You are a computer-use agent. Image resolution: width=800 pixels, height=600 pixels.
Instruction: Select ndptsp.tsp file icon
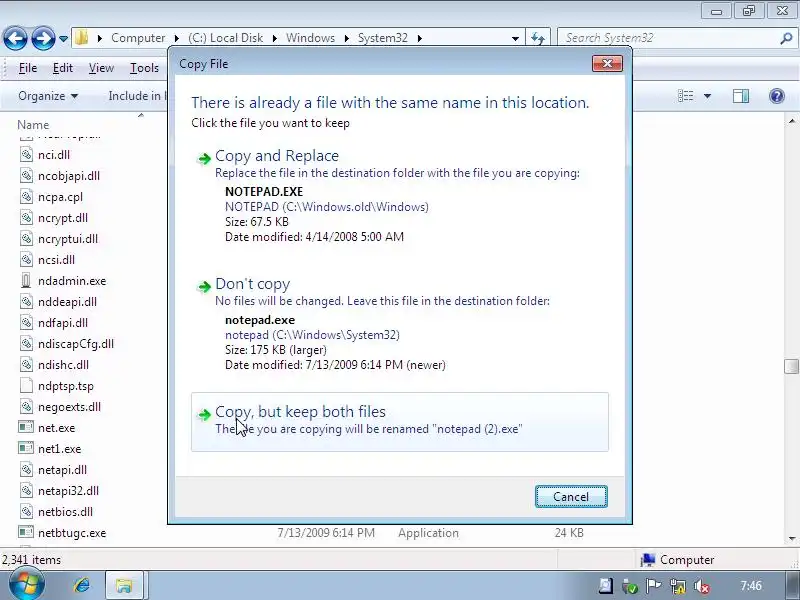click(x=27, y=386)
